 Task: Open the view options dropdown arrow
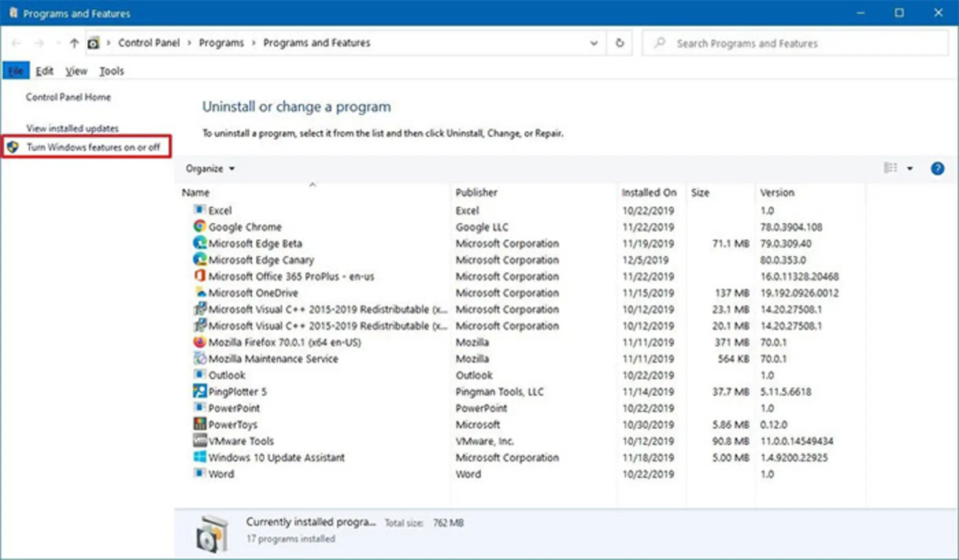pos(910,169)
